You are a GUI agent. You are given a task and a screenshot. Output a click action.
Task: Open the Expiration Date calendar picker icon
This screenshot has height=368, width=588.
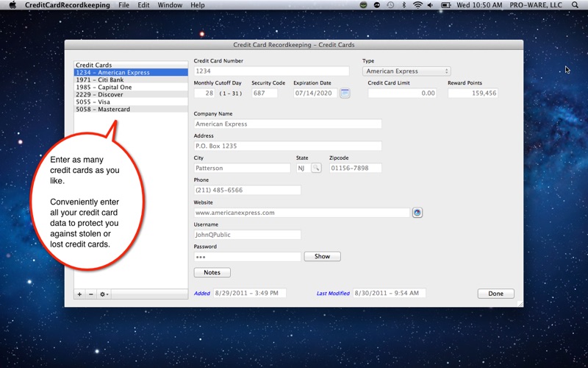[345, 93]
